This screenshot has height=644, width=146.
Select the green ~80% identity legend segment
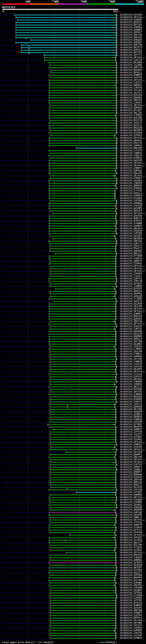[x=101, y=4]
